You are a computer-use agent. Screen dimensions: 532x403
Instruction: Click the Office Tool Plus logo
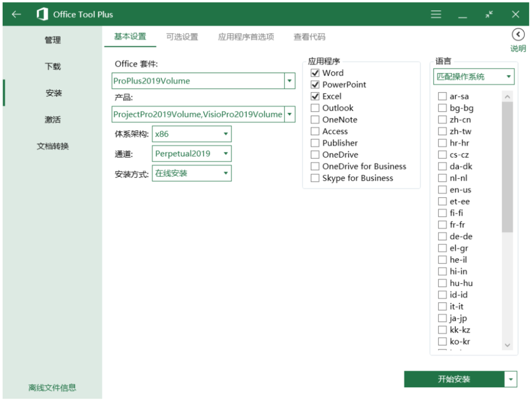42,15
